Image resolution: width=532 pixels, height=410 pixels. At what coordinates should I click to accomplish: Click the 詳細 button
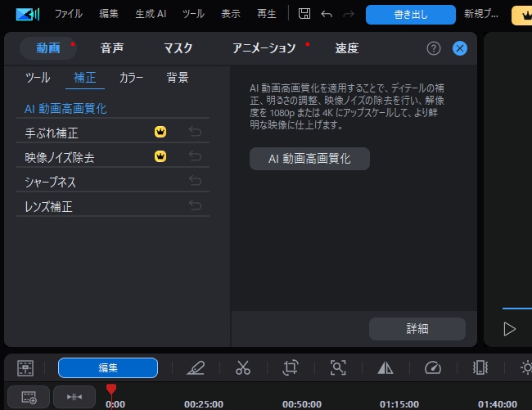point(417,329)
